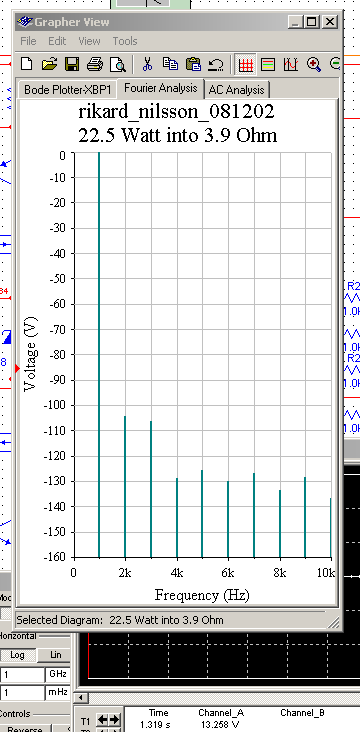This screenshot has height=732, width=360.
Task: Click the Time reading 1.319 s
Action: click(155, 725)
